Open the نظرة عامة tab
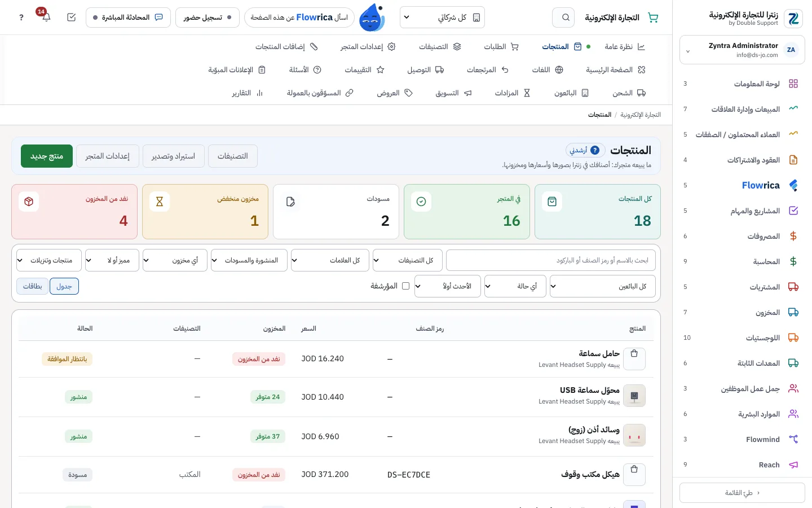This screenshot has width=812, height=508. [x=625, y=47]
